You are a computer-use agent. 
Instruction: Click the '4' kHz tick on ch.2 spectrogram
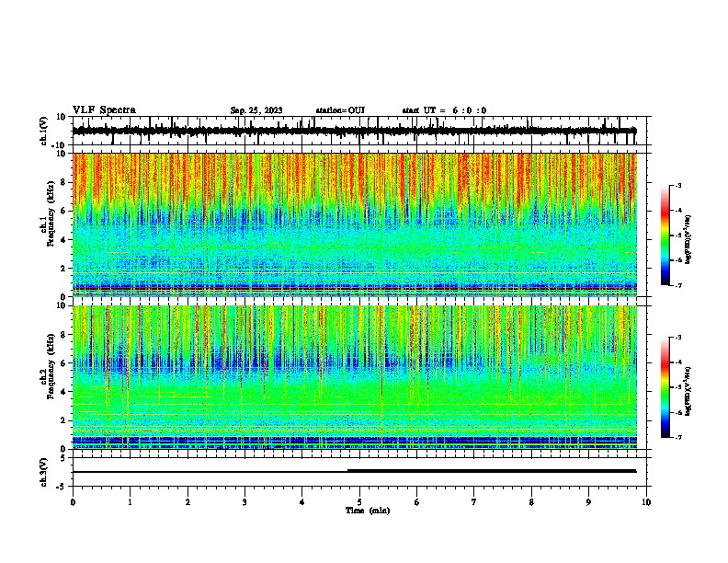63,392
